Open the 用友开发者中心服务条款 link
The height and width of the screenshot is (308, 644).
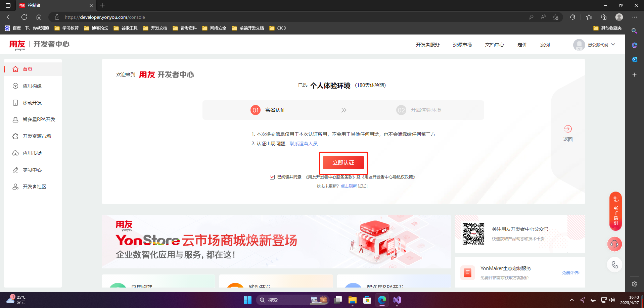tap(330, 177)
